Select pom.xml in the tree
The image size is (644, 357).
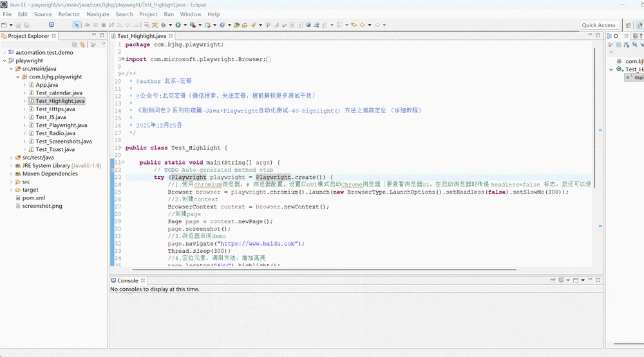[x=33, y=197]
